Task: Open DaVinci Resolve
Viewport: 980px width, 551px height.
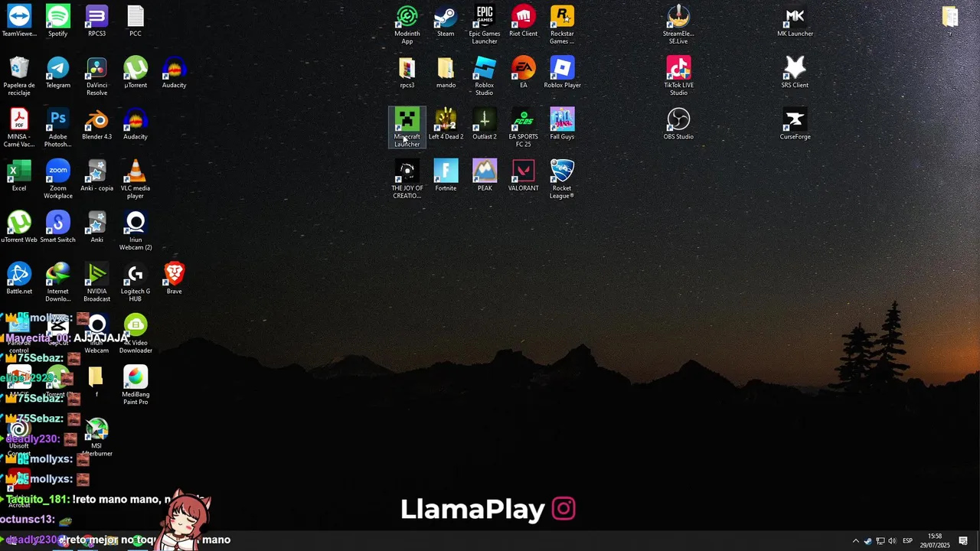Action: [96, 77]
